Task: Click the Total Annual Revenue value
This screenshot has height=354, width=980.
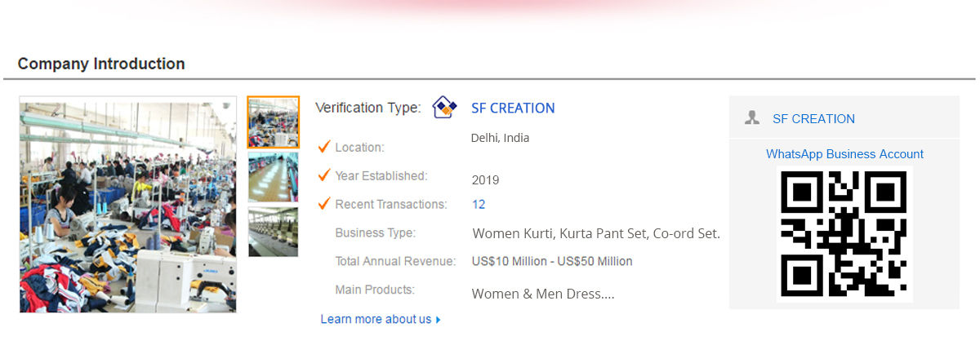Action: (552, 261)
